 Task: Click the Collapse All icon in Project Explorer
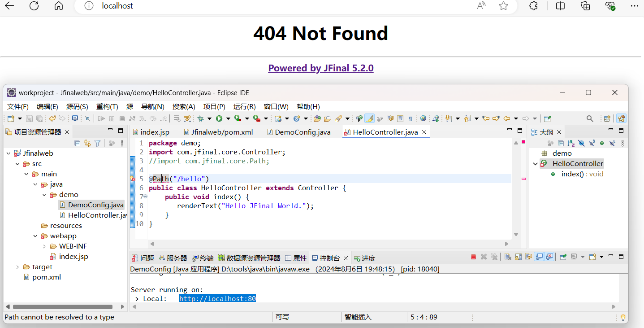(x=77, y=143)
